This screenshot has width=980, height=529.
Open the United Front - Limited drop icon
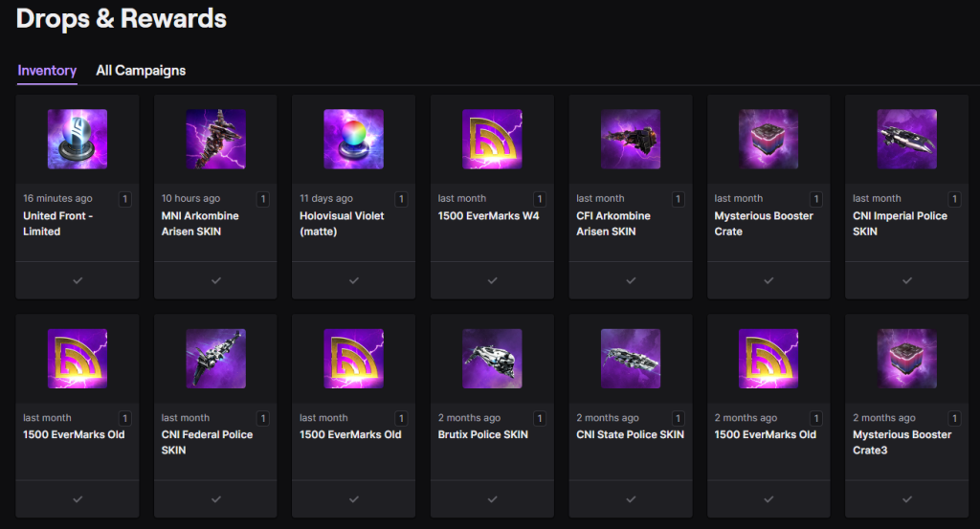click(x=78, y=140)
